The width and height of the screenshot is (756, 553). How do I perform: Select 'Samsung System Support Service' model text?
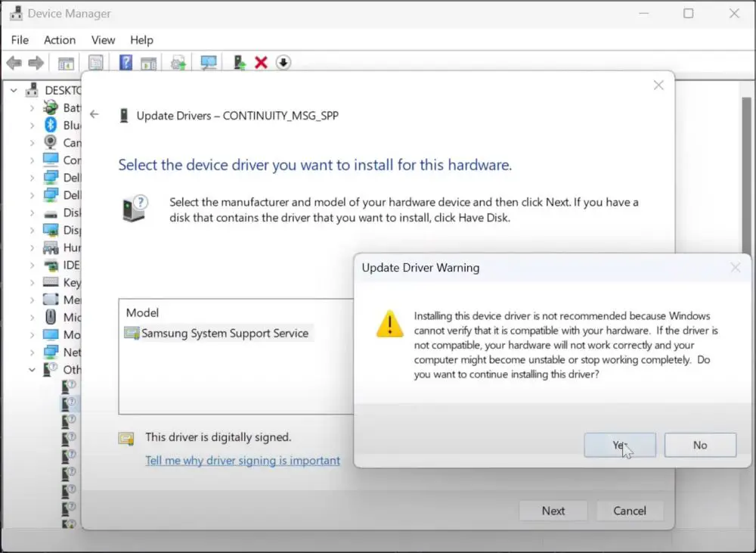coord(225,333)
